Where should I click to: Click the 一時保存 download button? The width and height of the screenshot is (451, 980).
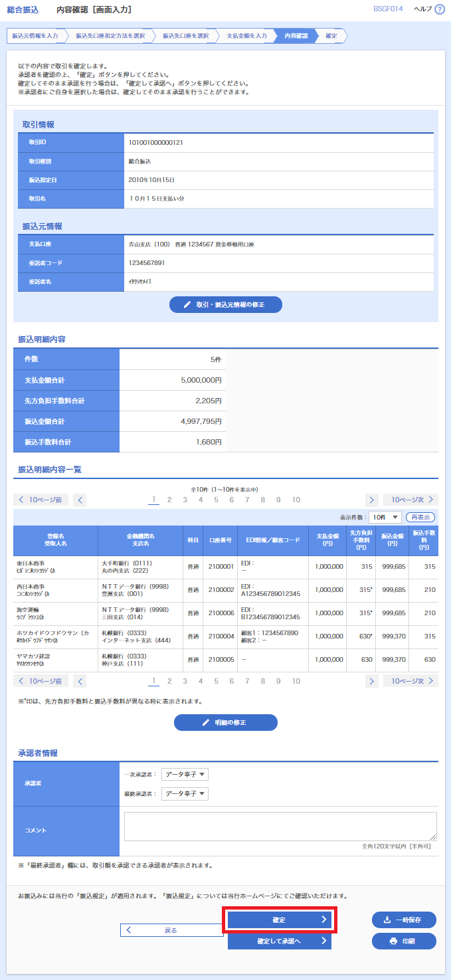point(404,920)
